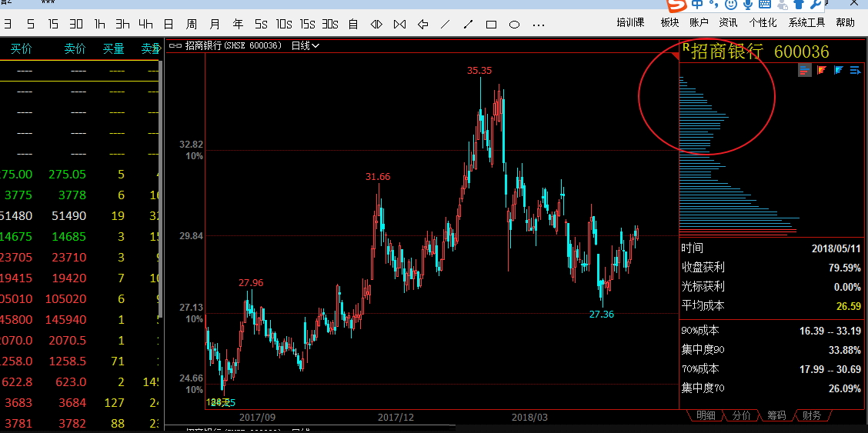This screenshot has width=868, height=433.
Task: Select the straight line drawing tool
Action: click(446, 24)
